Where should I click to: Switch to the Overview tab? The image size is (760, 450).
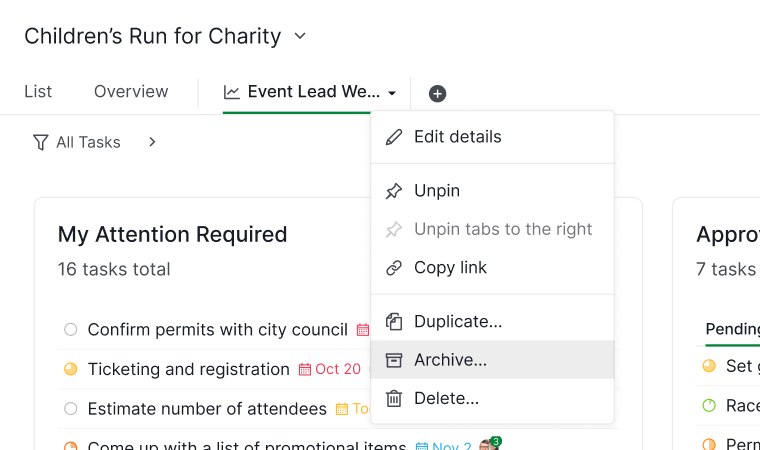click(x=131, y=92)
